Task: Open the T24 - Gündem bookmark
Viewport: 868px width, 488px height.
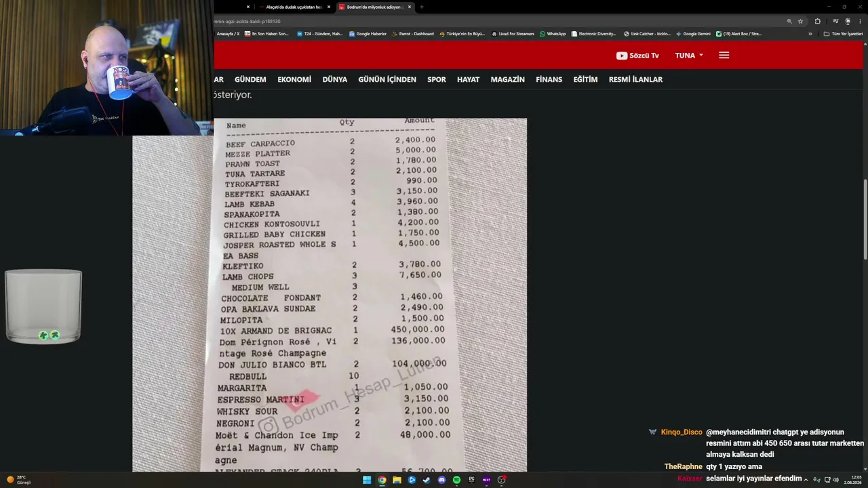Action: point(319,34)
